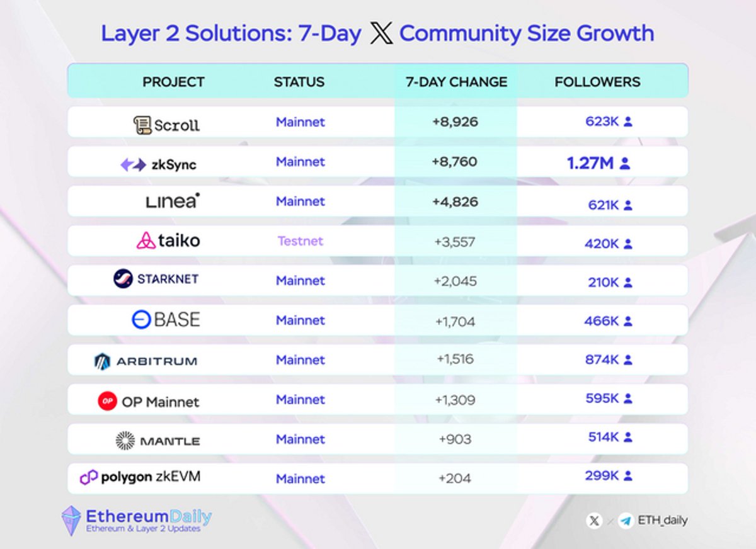Click the +1,516 value for Arbitrum
This screenshot has height=549, width=756.
pos(455,359)
